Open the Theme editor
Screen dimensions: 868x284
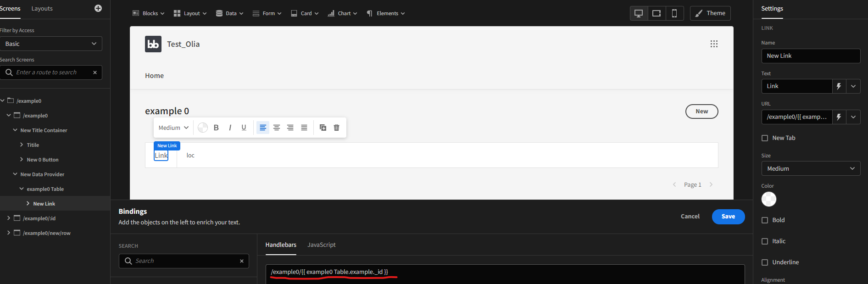710,13
